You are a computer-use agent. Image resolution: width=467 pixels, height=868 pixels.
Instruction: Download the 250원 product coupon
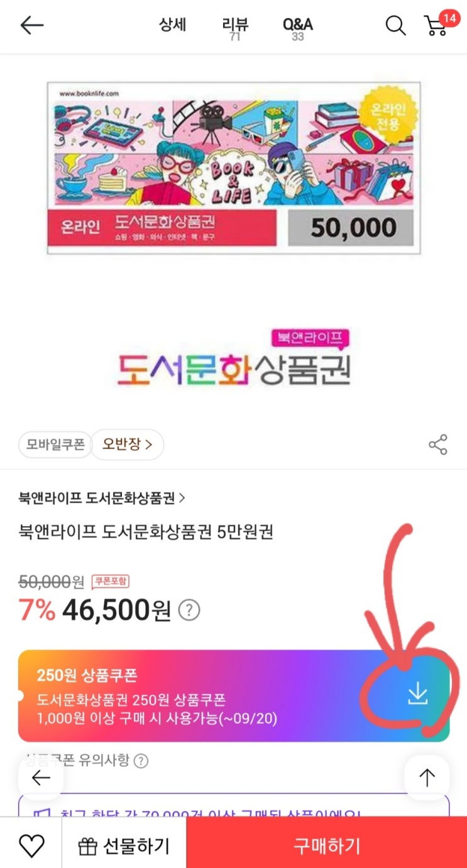tap(417, 694)
